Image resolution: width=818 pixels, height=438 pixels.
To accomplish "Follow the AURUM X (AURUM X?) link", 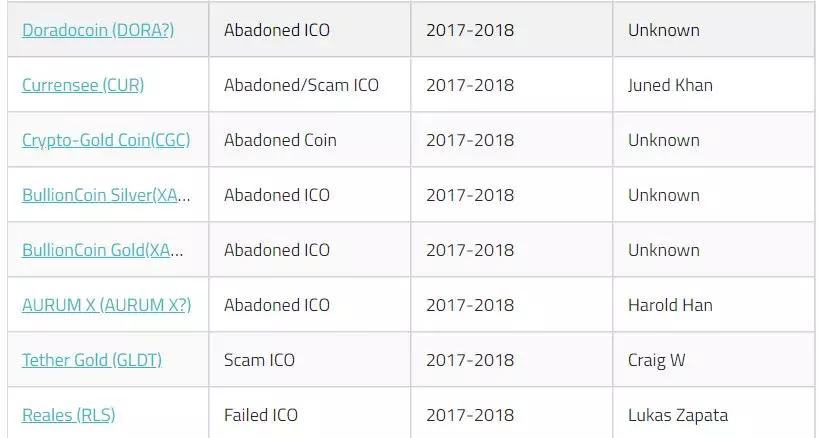I will pyautogui.click(x=106, y=305).
